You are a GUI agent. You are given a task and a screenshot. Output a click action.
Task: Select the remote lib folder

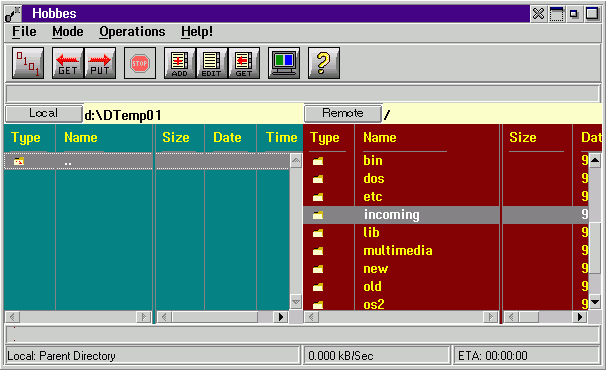click(371, 232)
